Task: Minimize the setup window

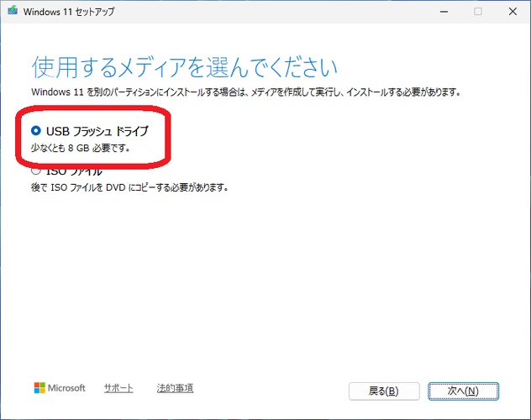Action: click(444, 12)
